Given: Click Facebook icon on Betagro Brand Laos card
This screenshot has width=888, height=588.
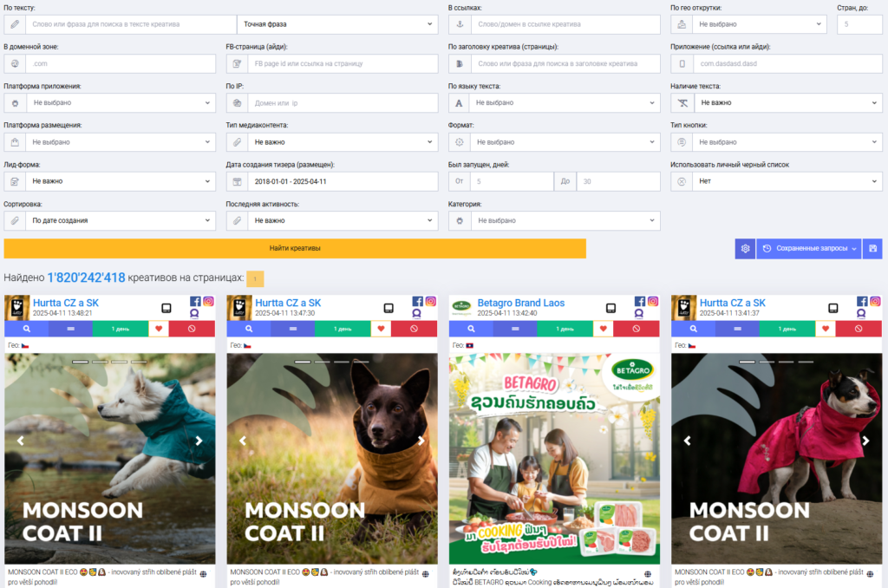Looking at the screenshot, I should [640, 301].
